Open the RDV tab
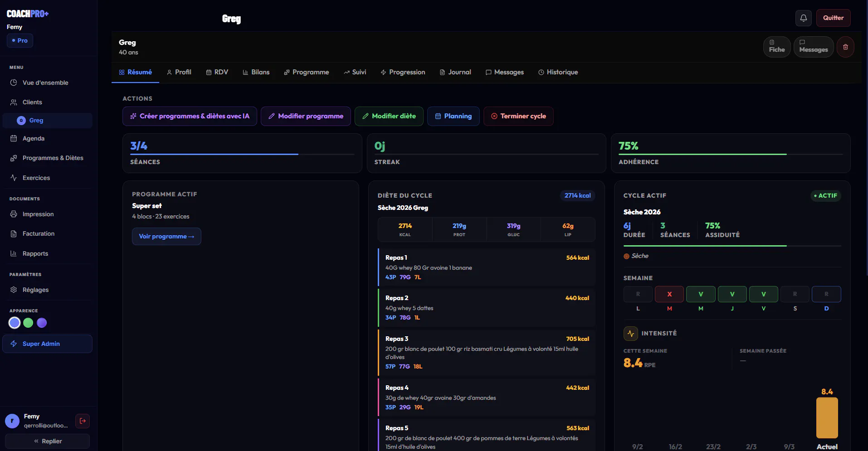 pyautogui.click(x=217, y=72)
